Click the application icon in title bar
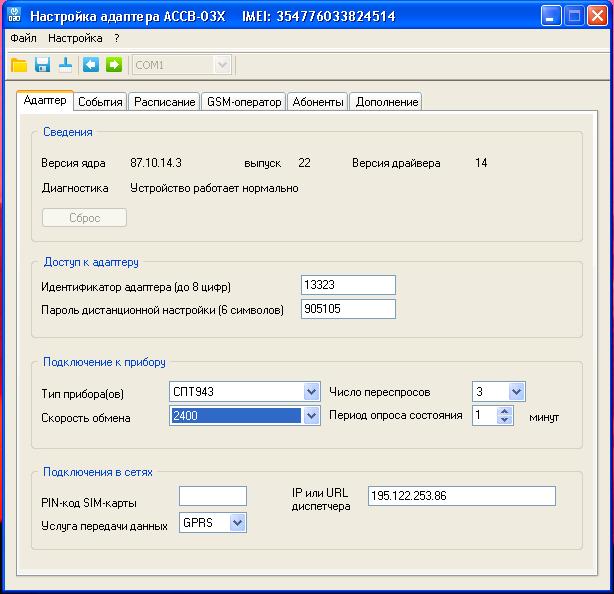The height and width of the screenshot is (594, 614). 14,17
